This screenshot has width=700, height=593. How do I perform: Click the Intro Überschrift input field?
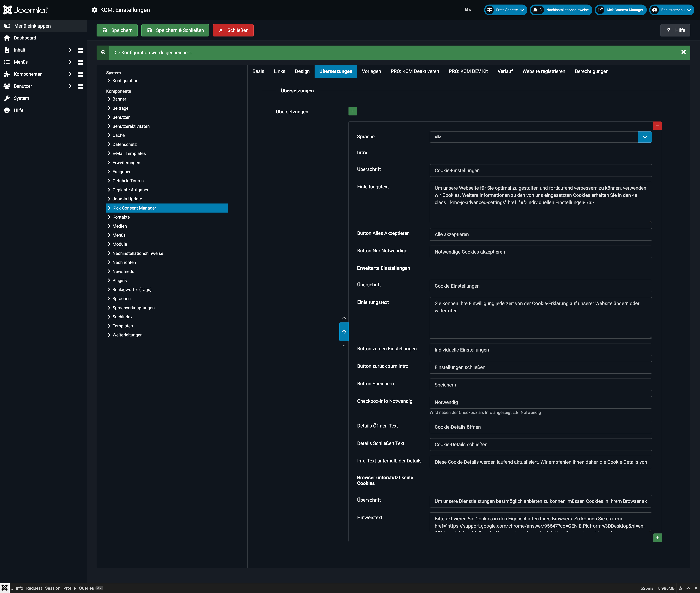541,170
